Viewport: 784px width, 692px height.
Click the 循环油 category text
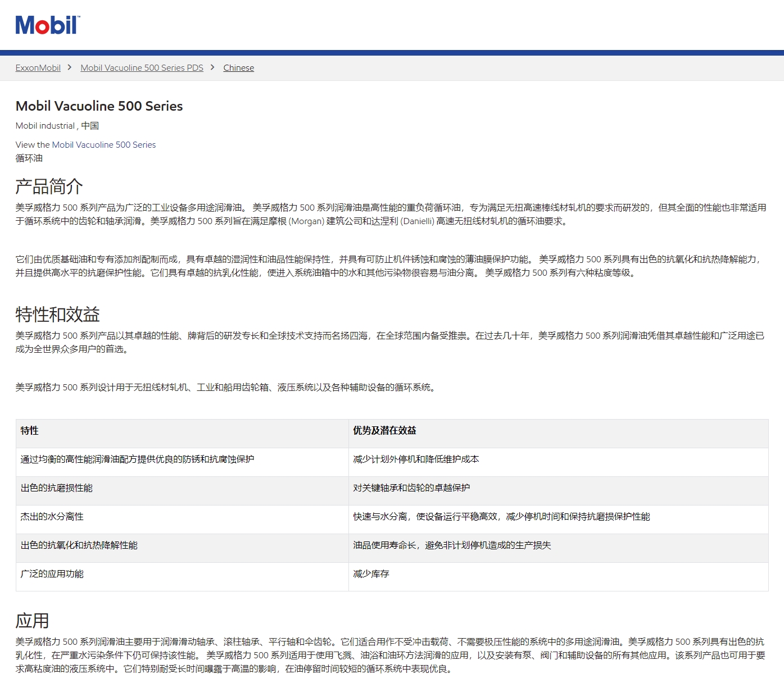pyautogui.click(x=29, y=158)
